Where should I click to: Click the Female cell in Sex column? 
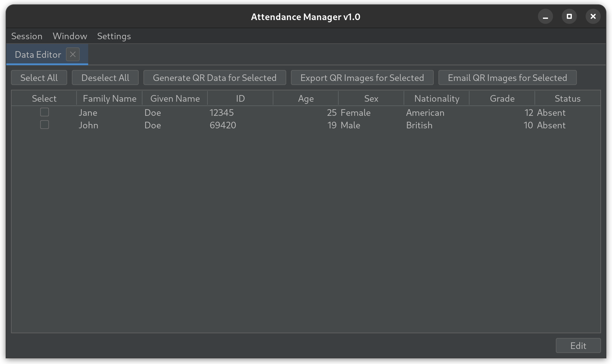coord(371,112)
